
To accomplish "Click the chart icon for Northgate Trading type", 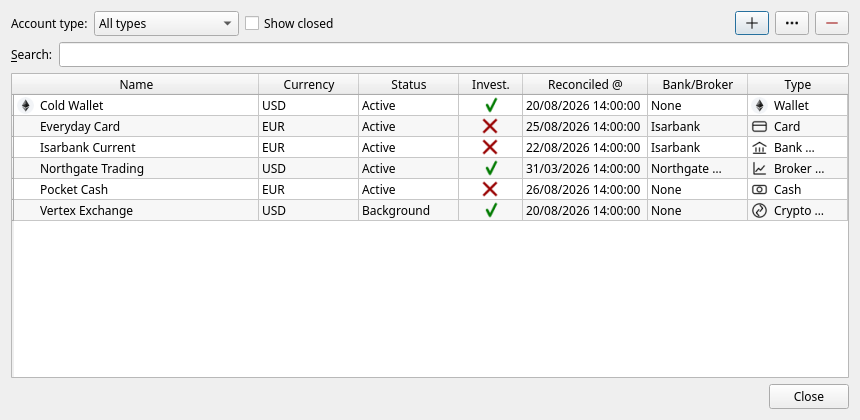I will [759, 168].
